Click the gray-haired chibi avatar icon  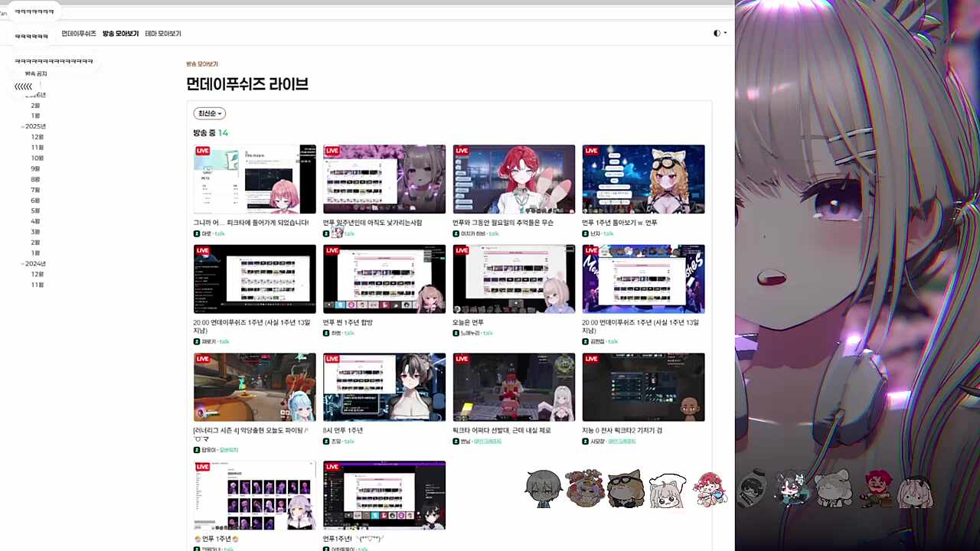544,489
